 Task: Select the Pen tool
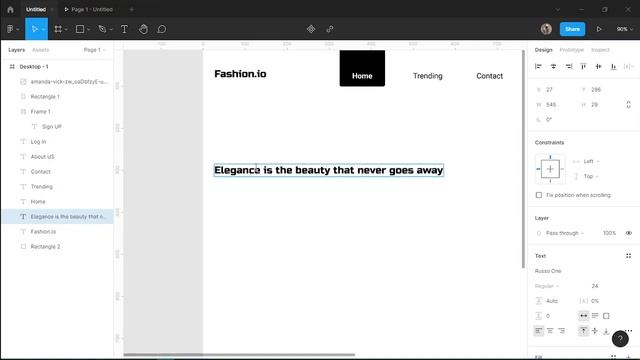click(102, 29)
